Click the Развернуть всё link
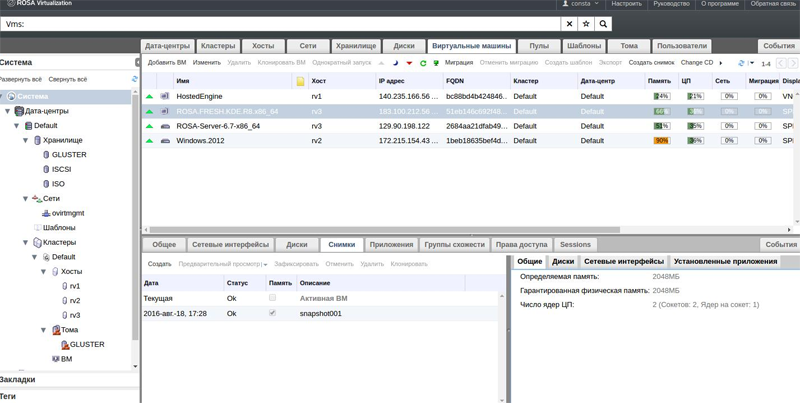The width and height of the screenshot is (800, 403). coord(20,80)
